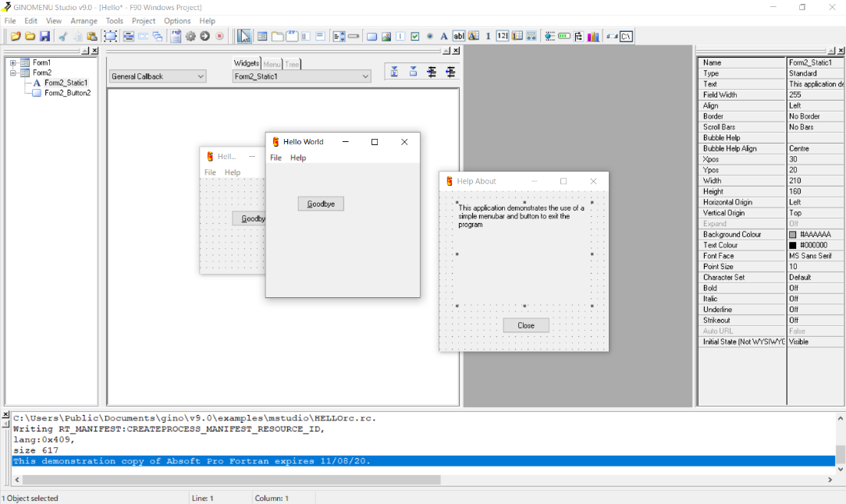The image size is (846, 504).
Task: Open the Arrange menu
Action: pos(84,20)
